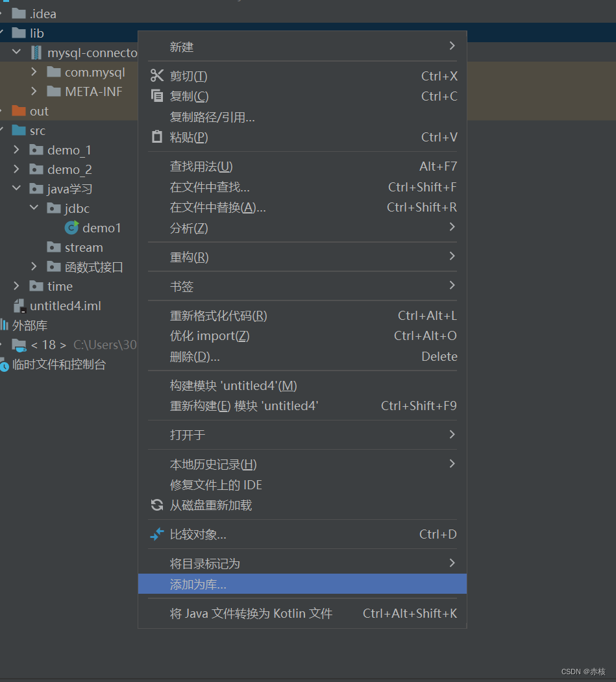The height and width of the screenshot is (682, 616).
Task: Expand the time package
Action: (16, 286)
